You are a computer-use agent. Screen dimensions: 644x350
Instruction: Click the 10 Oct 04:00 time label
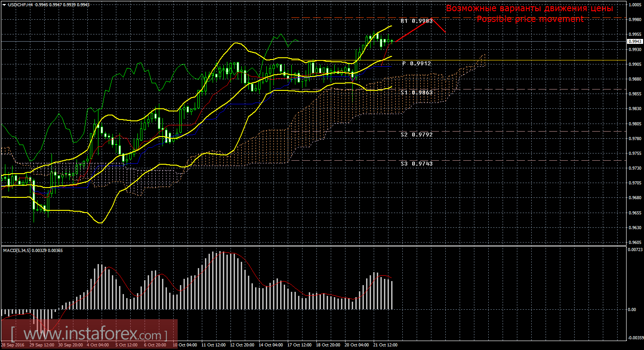184,345
